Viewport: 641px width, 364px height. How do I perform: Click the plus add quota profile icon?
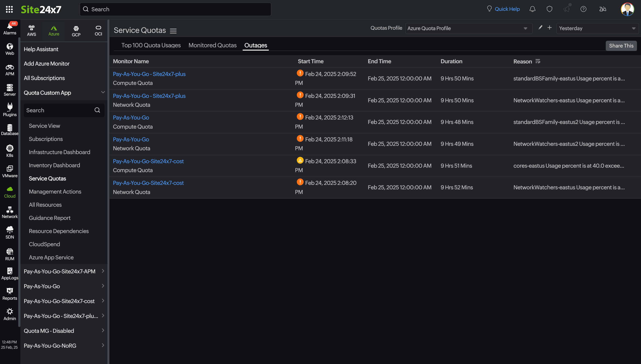[549, 28]
